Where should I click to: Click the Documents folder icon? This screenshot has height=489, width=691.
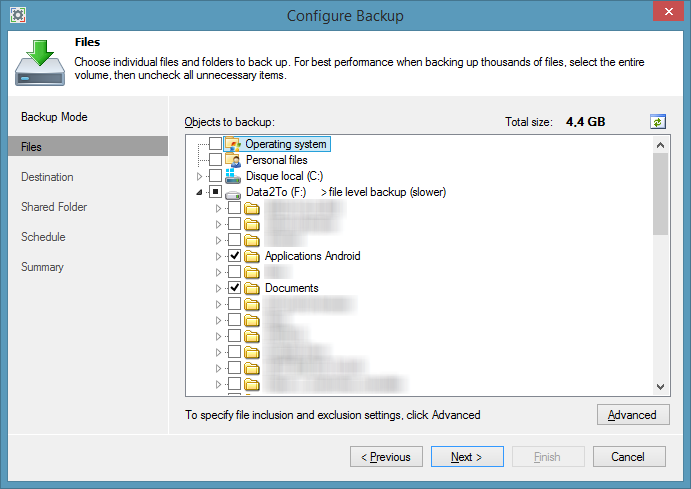[252, 288]
